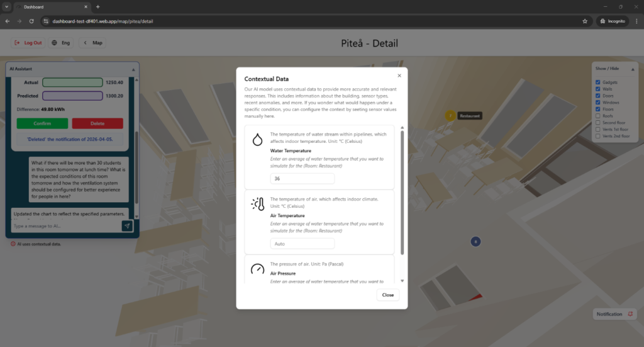Click the Notification bell icon
The image size is (644, 347).
pyautogui.click(x=630, y=314)
